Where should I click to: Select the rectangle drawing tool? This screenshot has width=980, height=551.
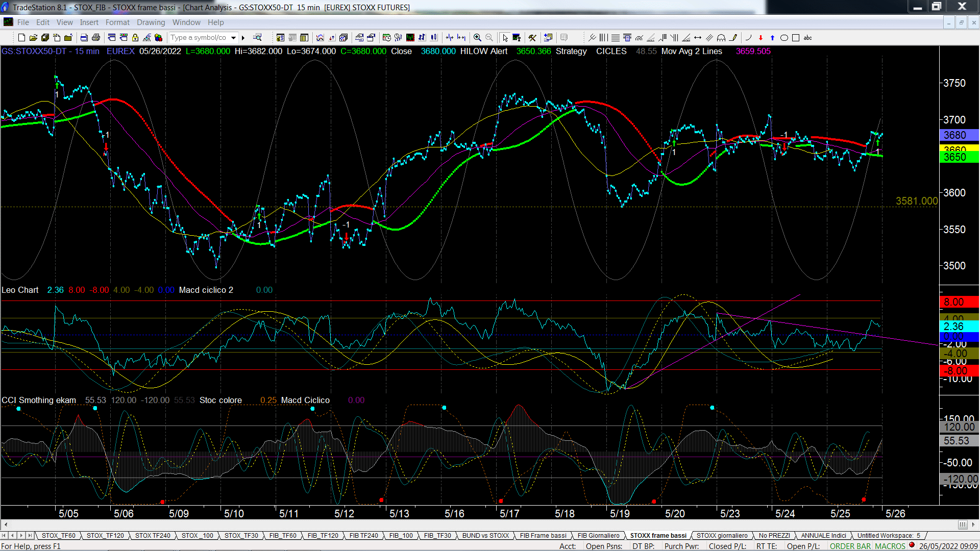coord(796,38)
